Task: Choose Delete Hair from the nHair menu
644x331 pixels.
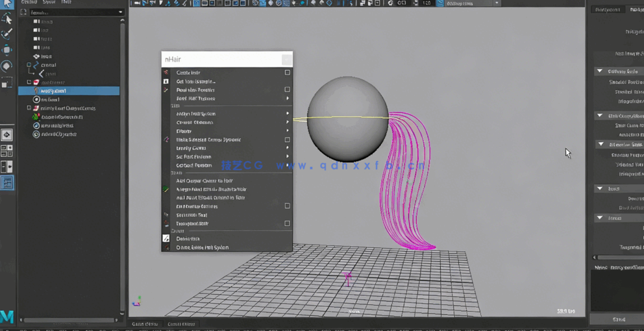Action: point(188,239)
